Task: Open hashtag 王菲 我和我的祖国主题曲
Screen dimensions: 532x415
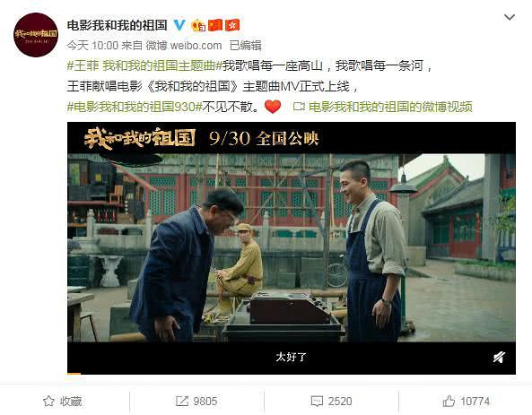Action: [144, 65]
